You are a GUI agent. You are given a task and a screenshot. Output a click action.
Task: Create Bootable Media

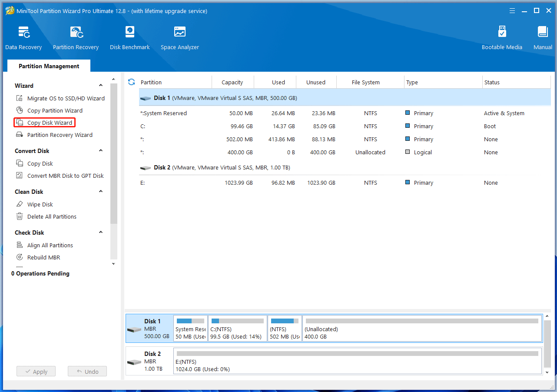[502, 38]
